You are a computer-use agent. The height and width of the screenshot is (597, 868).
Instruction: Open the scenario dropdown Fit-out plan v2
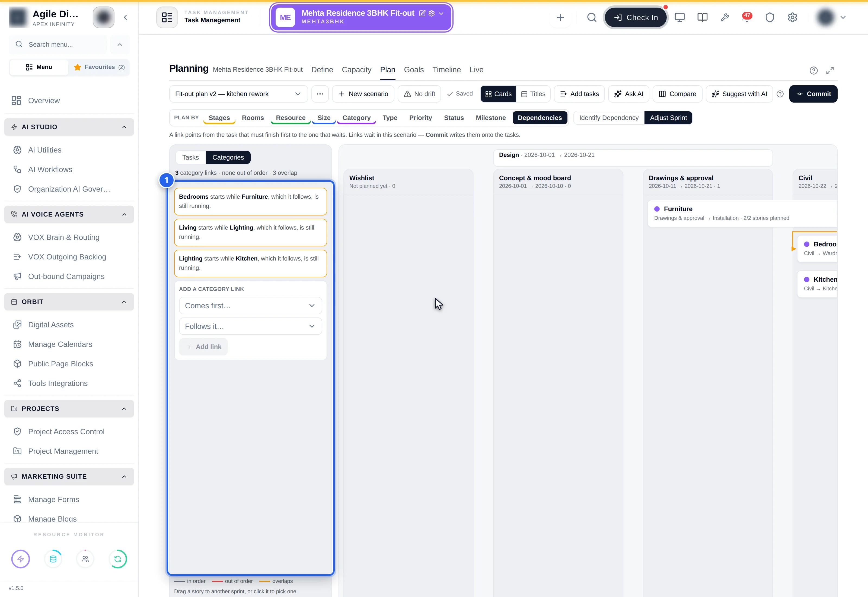[x=238, y=94]
